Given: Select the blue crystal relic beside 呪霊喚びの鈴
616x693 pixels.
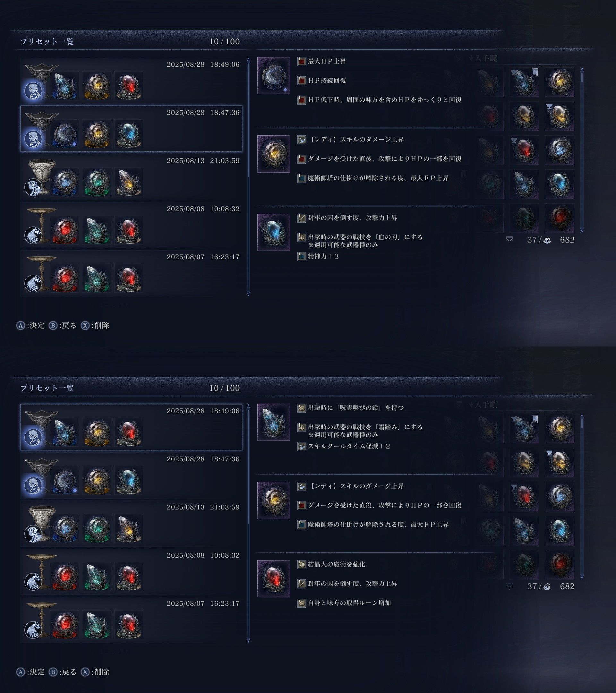Looking at the screenshot, I should point(274,422).
